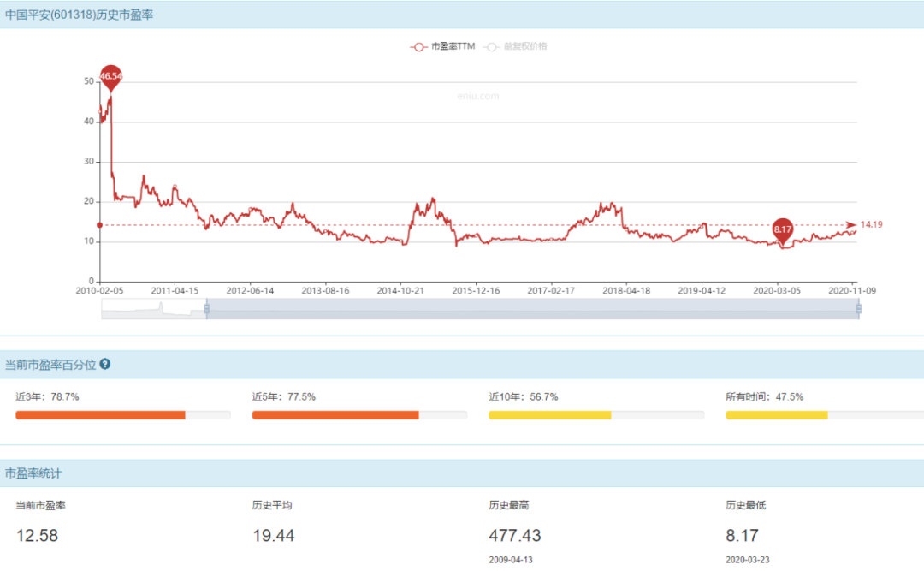
Task: Click the historical average value 19.44
Action: tap(274, 536)
